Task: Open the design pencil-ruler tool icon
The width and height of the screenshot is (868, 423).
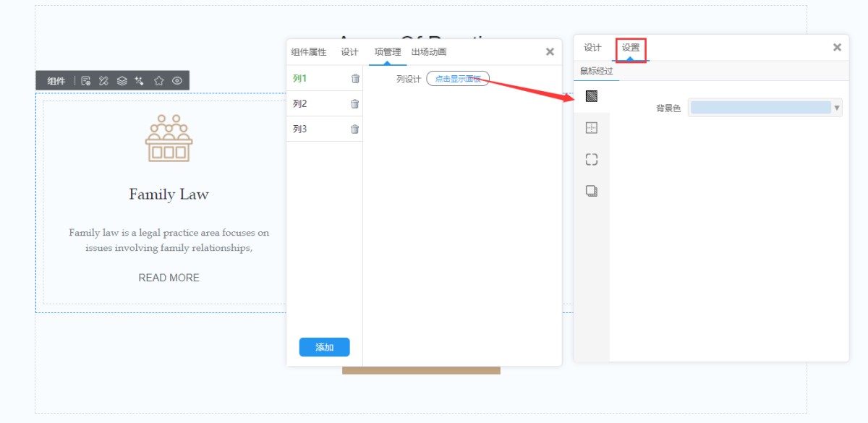Action: (103, 81)
